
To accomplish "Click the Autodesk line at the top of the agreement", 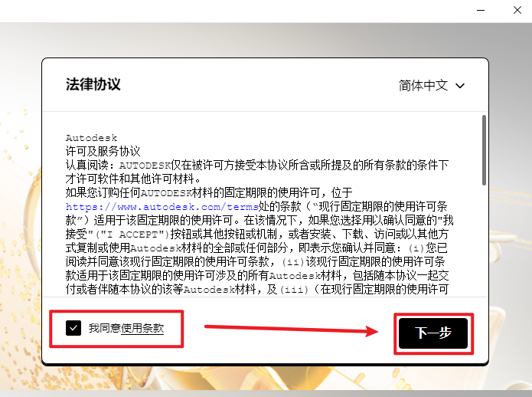I will [91, 138].
